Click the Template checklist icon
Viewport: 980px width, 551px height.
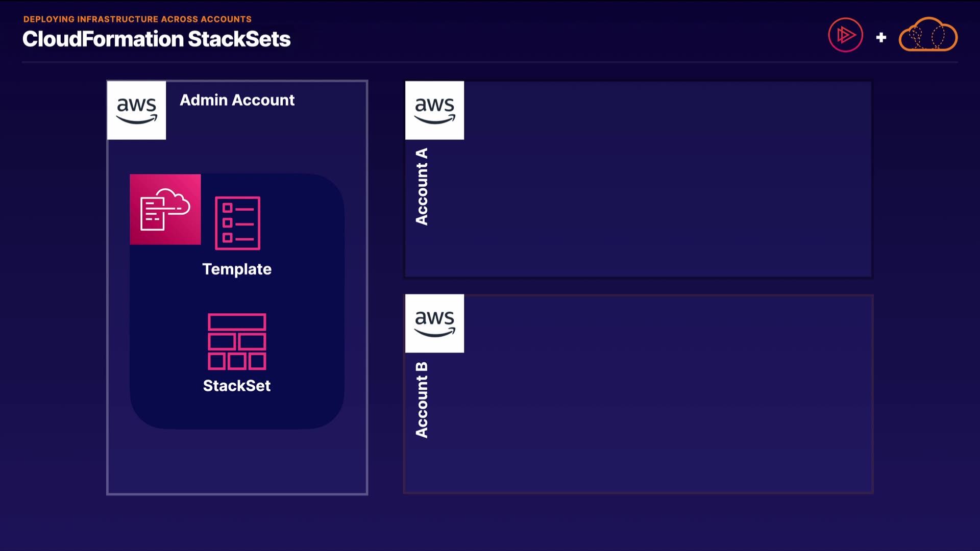pos(237,223)
